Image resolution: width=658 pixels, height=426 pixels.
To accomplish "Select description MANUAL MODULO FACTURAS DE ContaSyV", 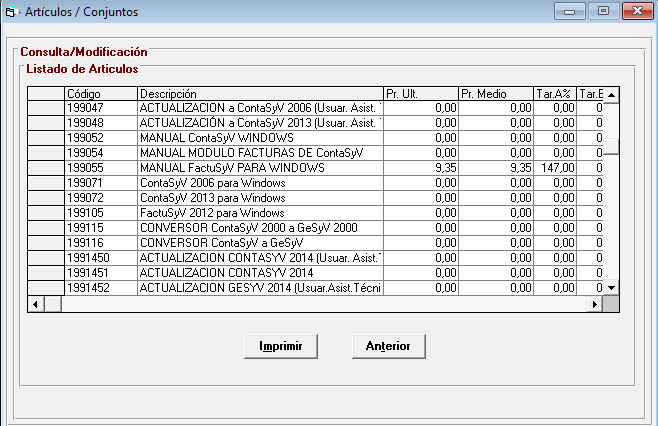I will point(260,153).
